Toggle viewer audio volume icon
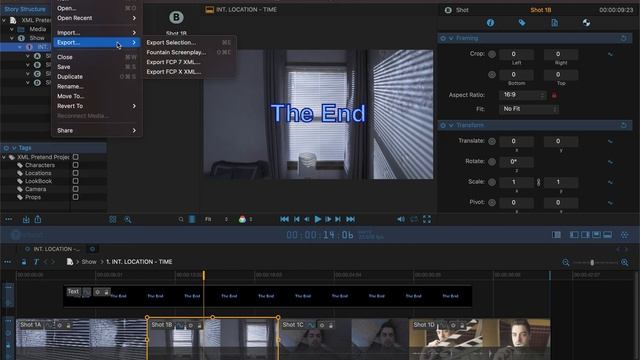640x360 pixels. coord(401,219)
